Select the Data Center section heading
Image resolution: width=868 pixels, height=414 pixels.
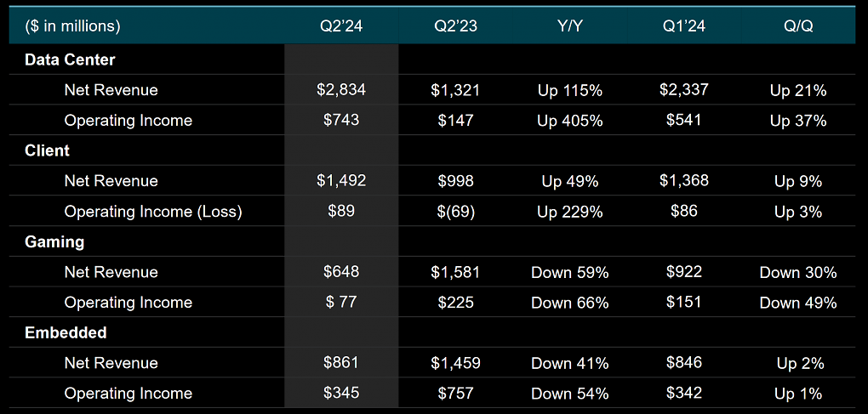coord(70,60)
